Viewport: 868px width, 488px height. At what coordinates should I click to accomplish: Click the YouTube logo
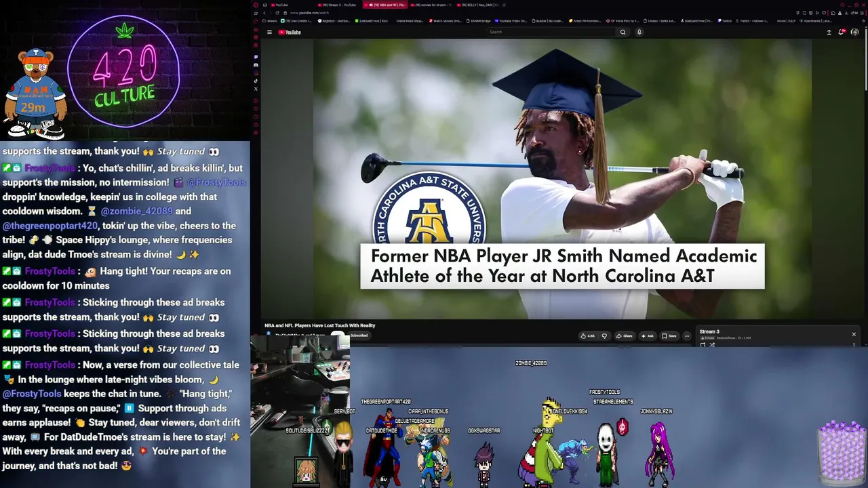click(x=290, y=32)
